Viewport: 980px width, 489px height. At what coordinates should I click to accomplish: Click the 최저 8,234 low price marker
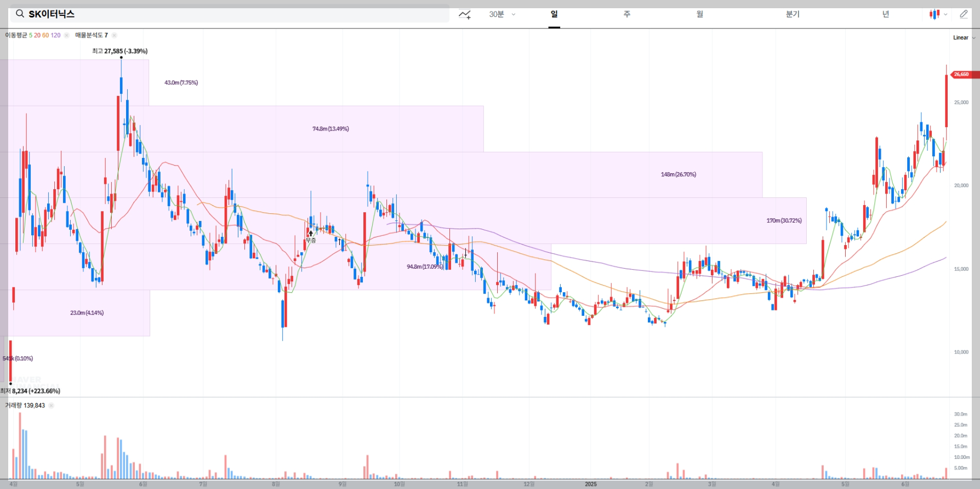(30, 391)
